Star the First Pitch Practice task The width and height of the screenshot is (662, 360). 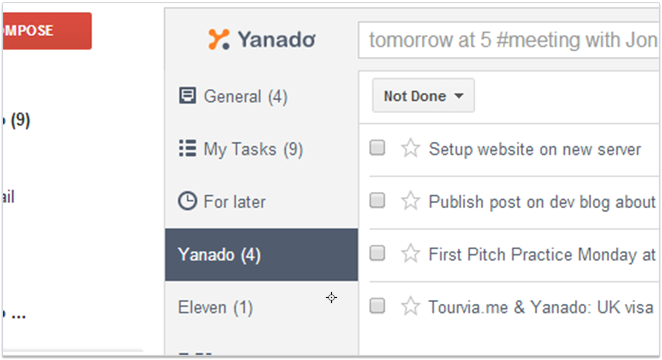pos(410,254)
